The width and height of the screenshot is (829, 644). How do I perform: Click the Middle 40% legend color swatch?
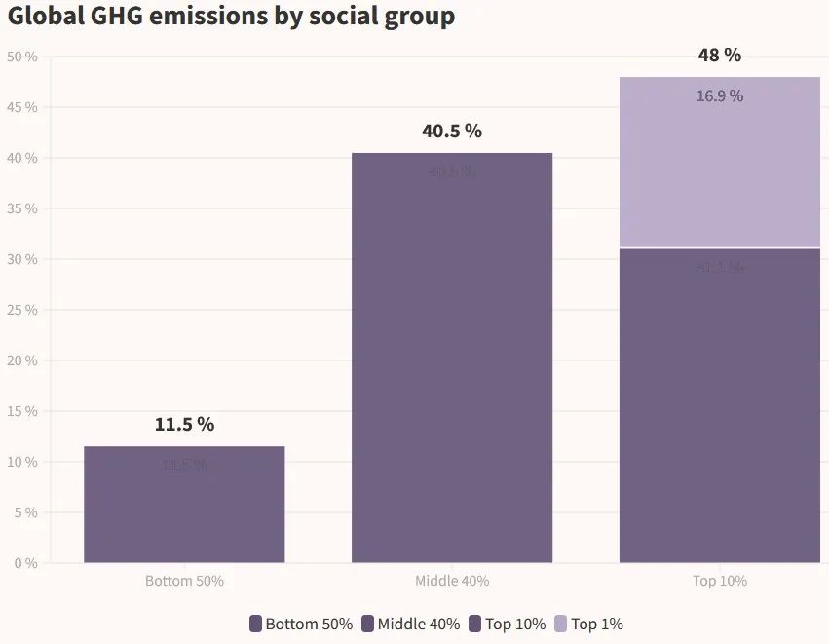368,624
